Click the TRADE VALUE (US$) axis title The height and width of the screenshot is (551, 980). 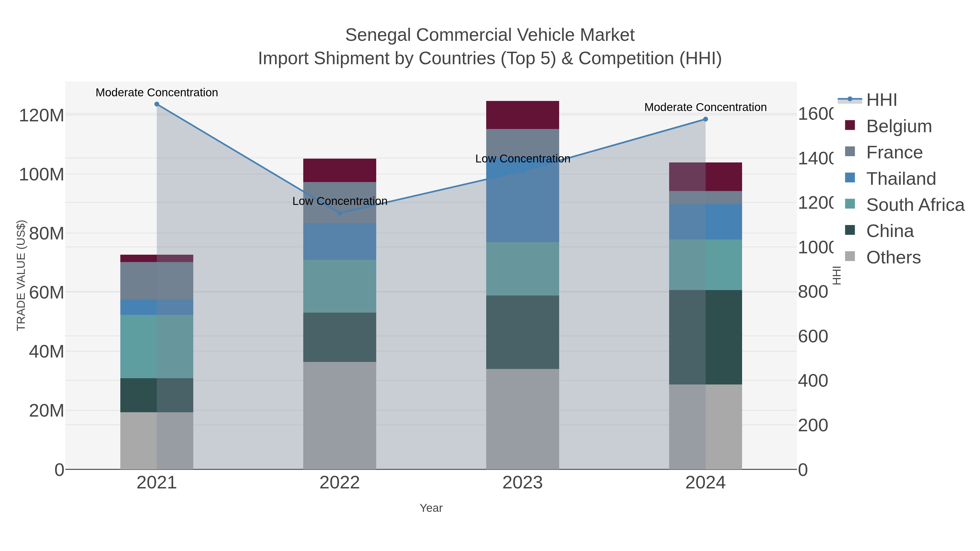tap(21, 275)
